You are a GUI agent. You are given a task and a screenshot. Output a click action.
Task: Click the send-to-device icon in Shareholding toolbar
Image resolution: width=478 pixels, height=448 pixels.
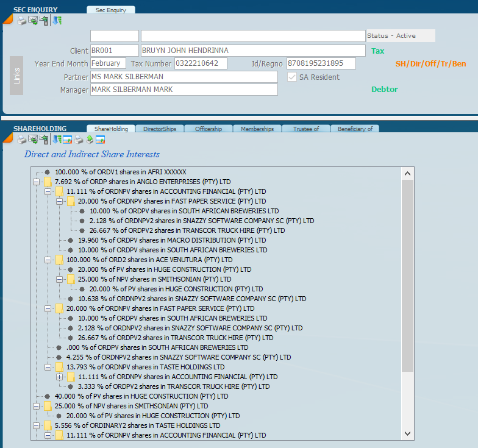coord(44,140)
